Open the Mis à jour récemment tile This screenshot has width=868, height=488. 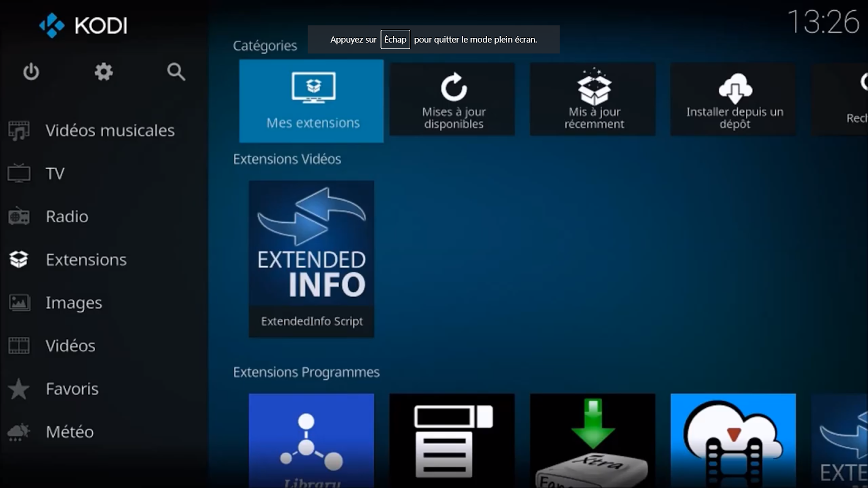[x=592, y=99]
